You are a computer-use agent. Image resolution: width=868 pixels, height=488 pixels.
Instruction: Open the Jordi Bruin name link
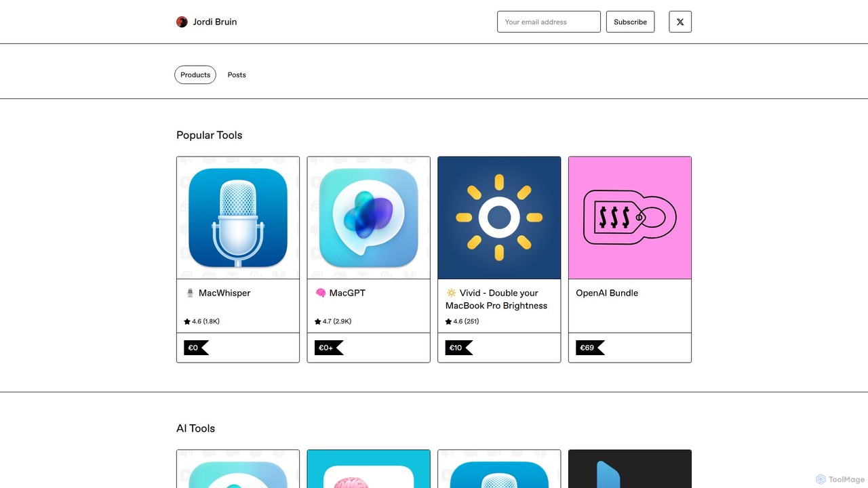coord(215,22)
